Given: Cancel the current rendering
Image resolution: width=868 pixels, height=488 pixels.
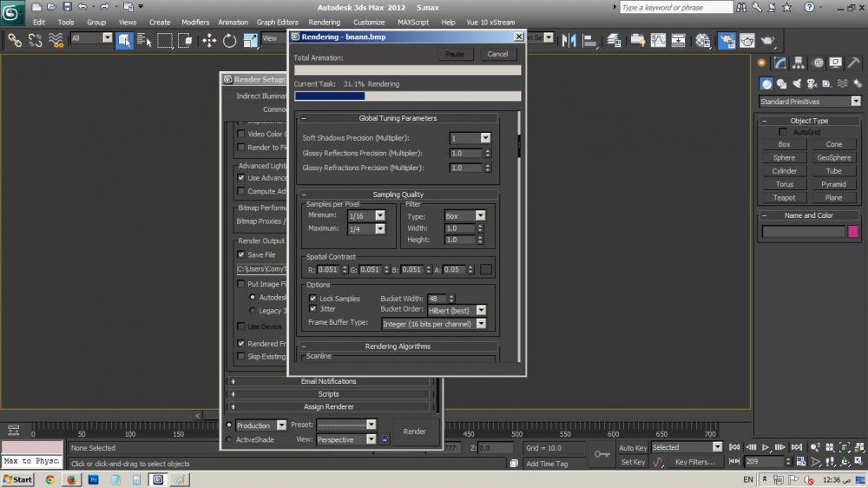Looking at the screenshot, I should coord(497,54).
